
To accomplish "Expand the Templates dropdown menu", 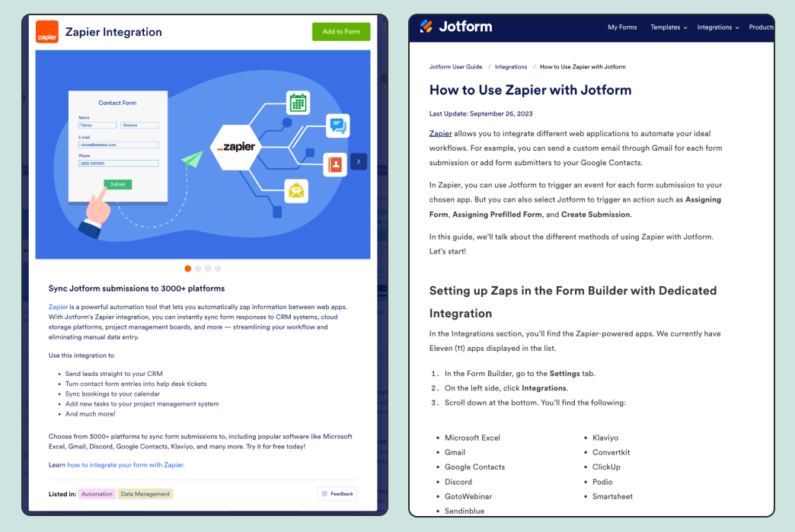I will pos(669,27).
